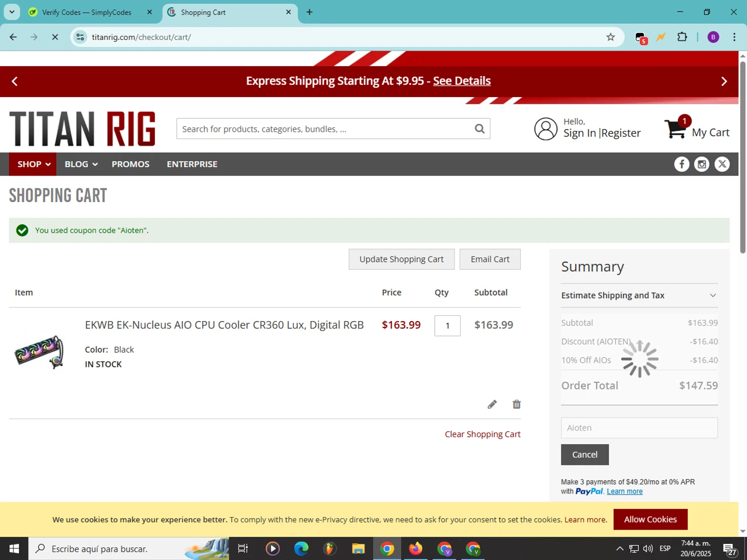Image resolution: width=747 pixels, height=560 pixels.
Task: Click the browser address bar URL
Action: [141, 37]
